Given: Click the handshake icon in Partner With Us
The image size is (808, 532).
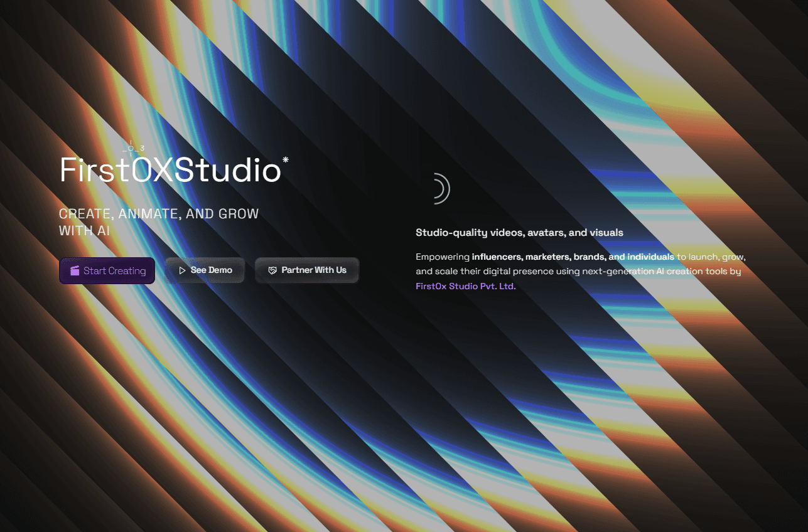Looking at the screenshot, I should [x=272, y=270].
